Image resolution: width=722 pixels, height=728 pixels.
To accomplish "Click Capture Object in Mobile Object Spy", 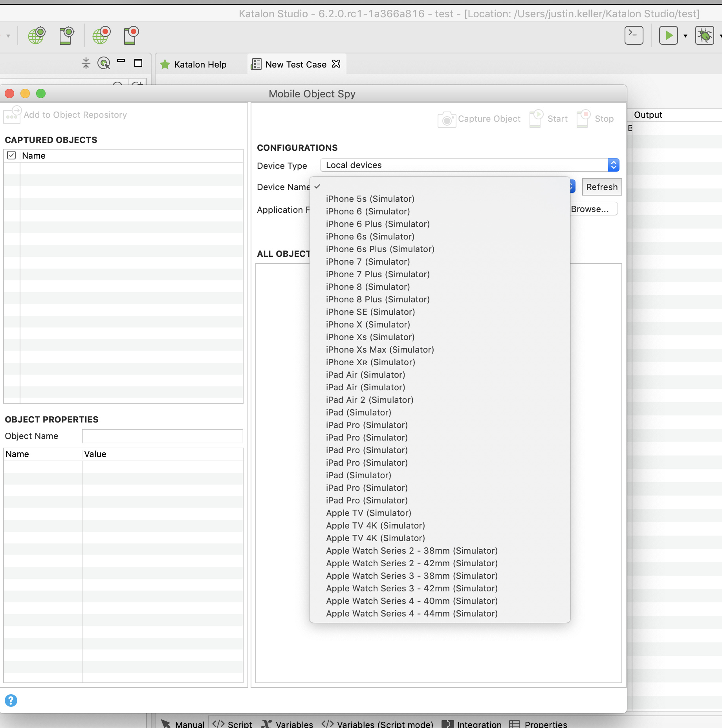I will click(x=479, y=119).
